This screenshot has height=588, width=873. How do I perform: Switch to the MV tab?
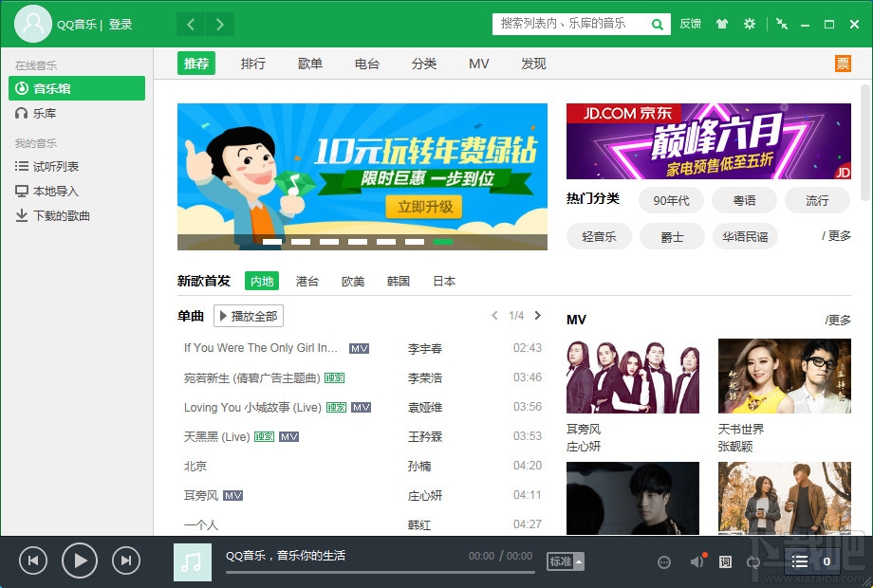pyautogui.click(x=479, y=64)
